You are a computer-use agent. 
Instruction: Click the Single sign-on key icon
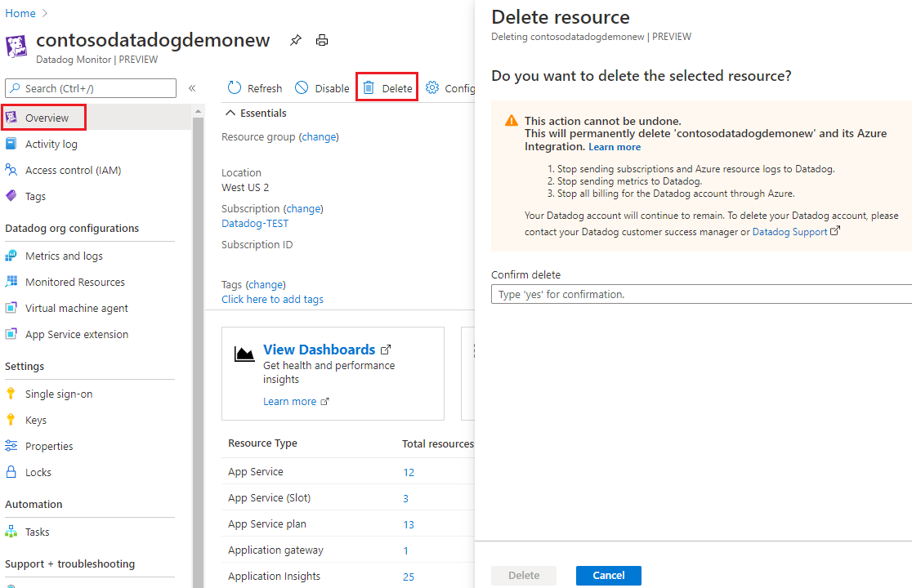[x=11, y=394]
